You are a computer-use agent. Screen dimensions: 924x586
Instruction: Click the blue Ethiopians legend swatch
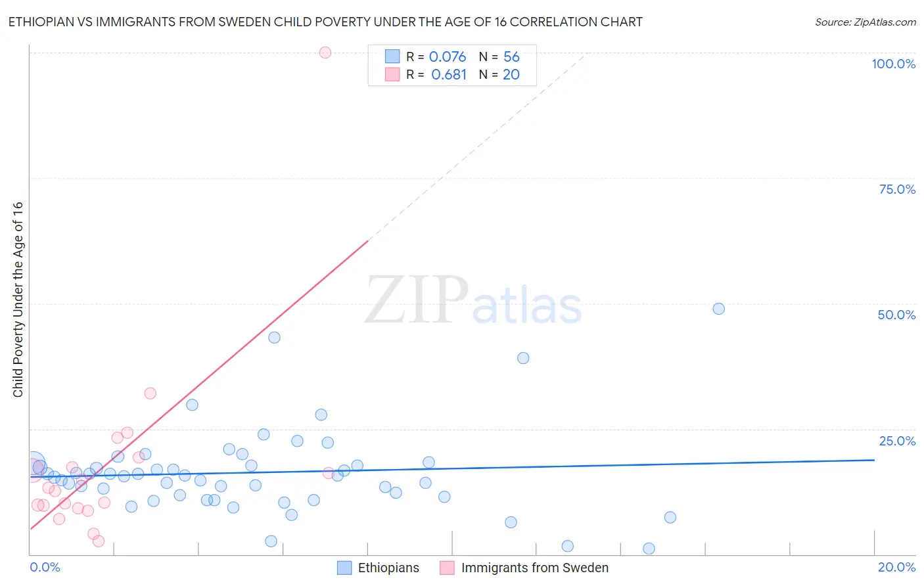(x=344, y=568)
